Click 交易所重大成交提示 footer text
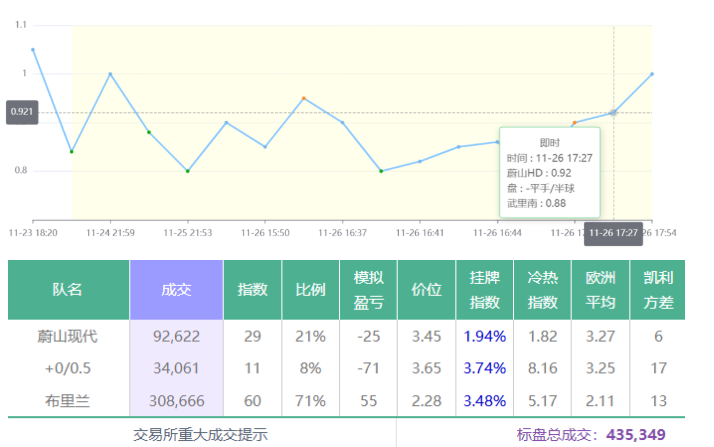This screenshot has width=714, height=447. pos(200,435)
